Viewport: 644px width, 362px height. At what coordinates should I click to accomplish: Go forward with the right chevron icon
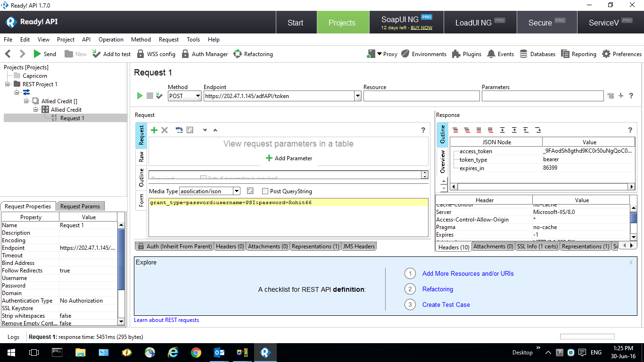click(x=22, y=54)
